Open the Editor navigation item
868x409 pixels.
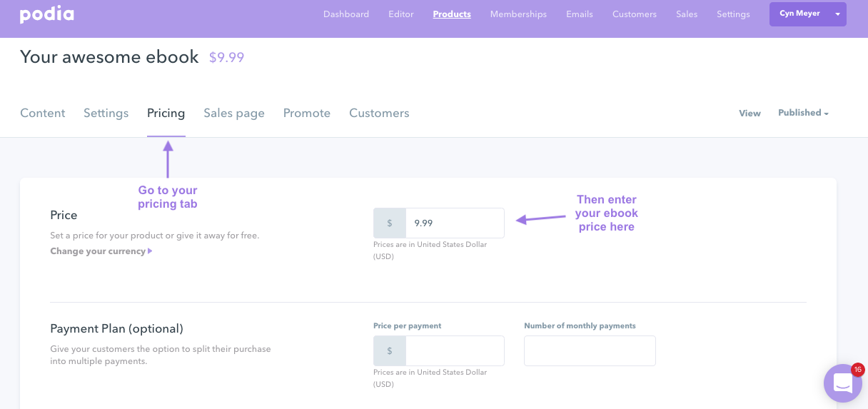(x=401, y=14)
